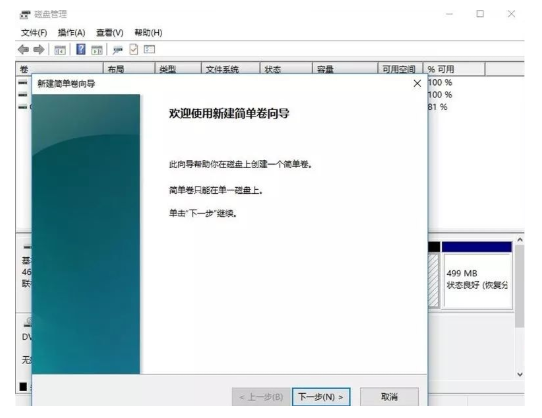This screenshot has height=418, width=542.
Task: Click the connect/rescan disks toolbar icon
Action: click(118, 50)
